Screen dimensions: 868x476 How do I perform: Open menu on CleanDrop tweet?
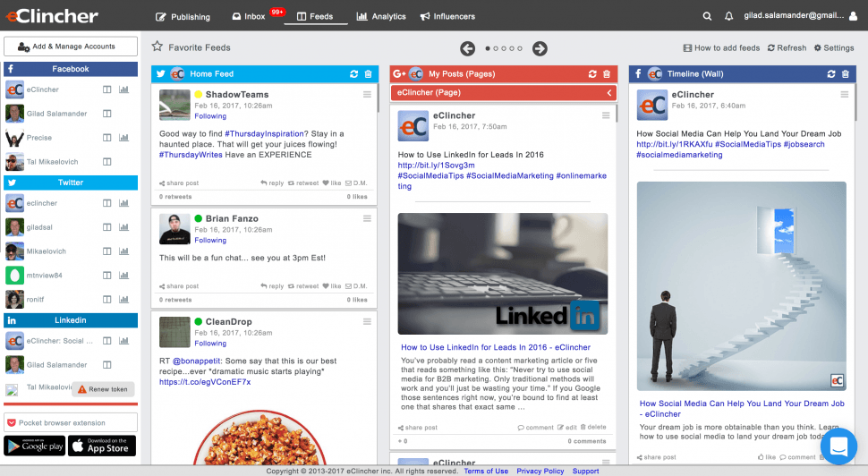[x=367, y=321]
